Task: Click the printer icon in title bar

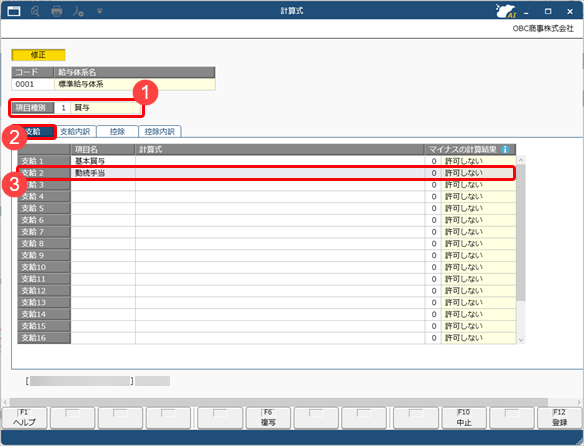Action: (57, 11)
